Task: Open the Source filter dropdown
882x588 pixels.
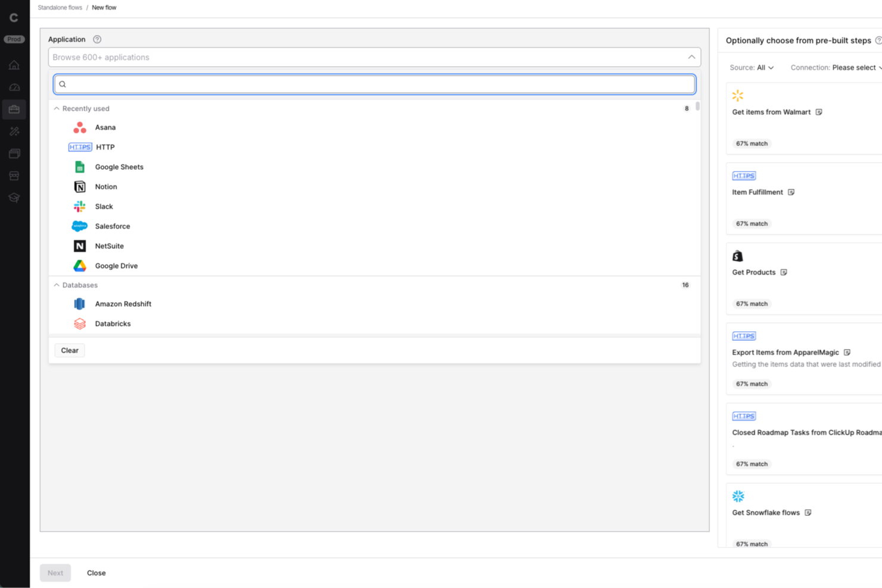Action: [752, 67]
